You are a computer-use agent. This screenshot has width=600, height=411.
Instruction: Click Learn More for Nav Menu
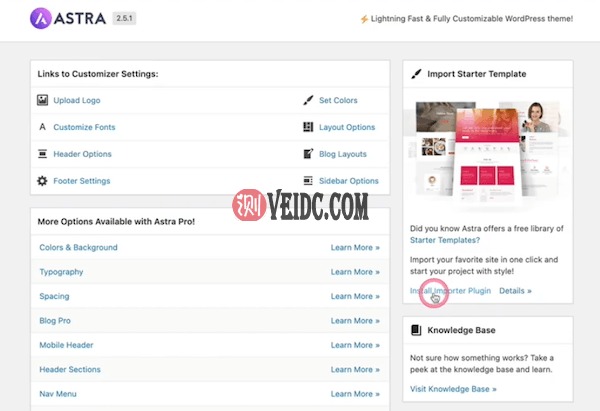355,394
